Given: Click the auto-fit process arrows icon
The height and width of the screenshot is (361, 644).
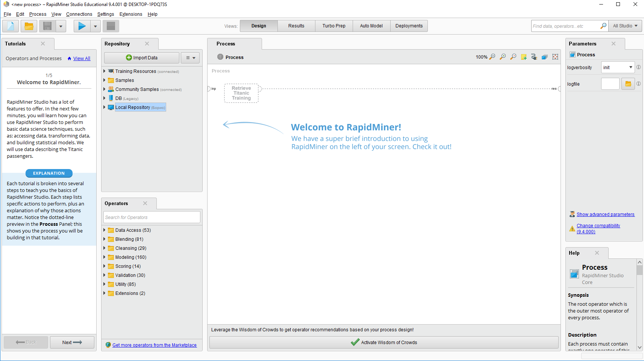Looking at the screenshot, I should coord(555,57).
